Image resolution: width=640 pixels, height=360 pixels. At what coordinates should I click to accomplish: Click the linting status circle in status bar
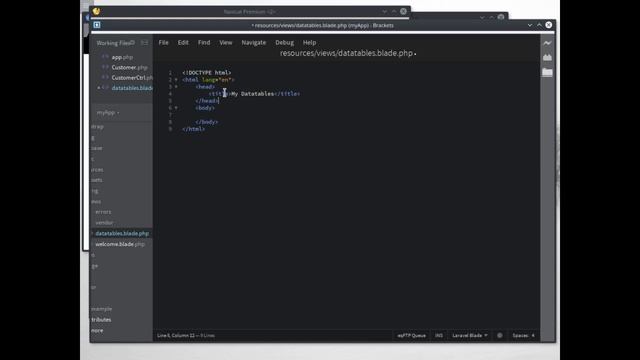click(500, 336)
